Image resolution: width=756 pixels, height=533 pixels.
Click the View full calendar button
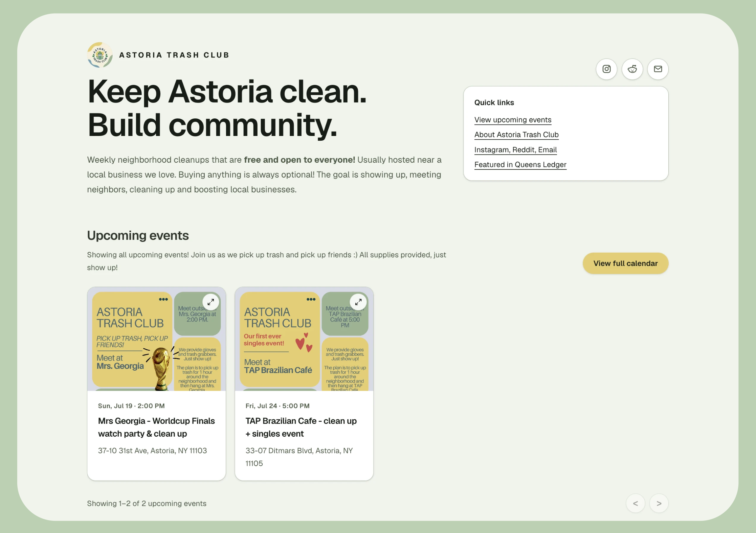[x=625, y=263]
